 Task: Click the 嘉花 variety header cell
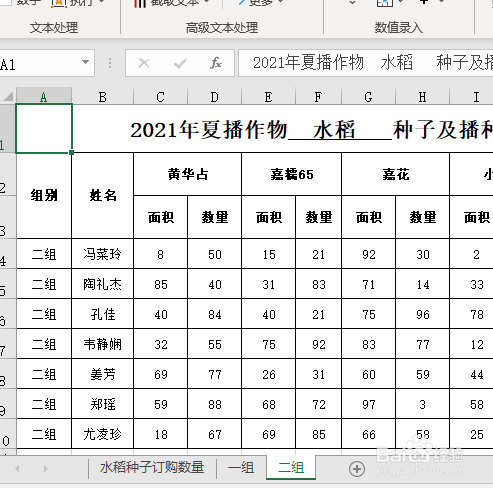tap(395, 174)
